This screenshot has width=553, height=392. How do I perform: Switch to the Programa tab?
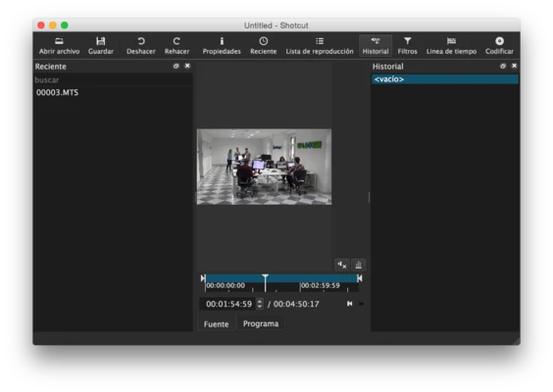point(261,323)
